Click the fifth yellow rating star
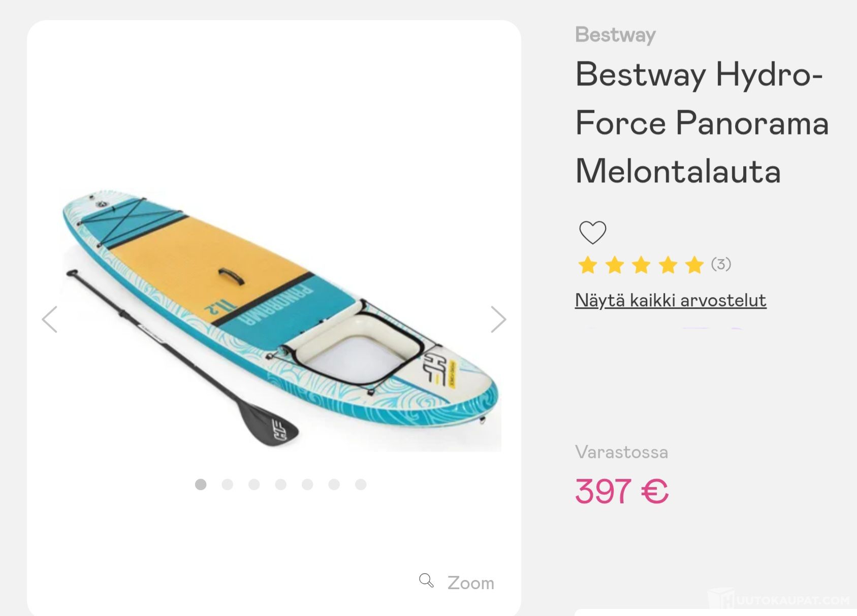The height and width of the screenshot is (616, 857). pyautogui.click(x=694, y=265)
